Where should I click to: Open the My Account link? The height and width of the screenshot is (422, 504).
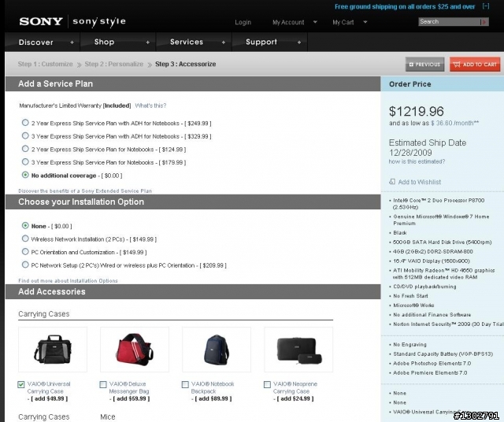coord(288,22)
